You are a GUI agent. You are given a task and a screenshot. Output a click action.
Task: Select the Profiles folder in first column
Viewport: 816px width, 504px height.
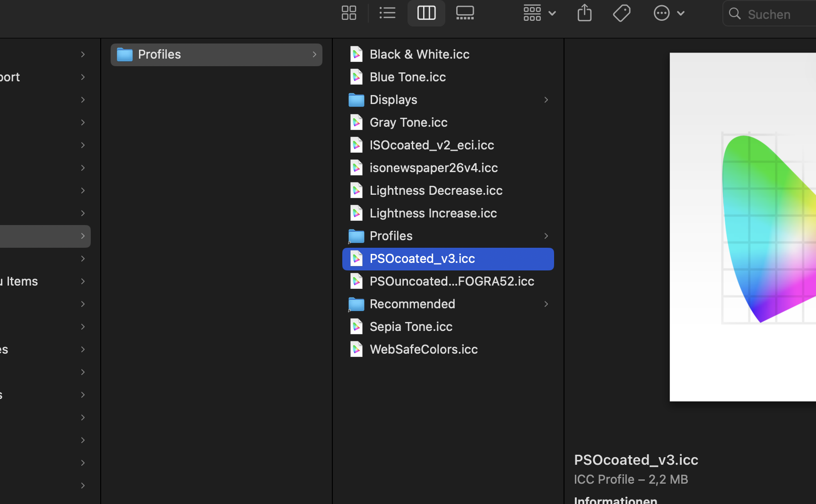159,54
